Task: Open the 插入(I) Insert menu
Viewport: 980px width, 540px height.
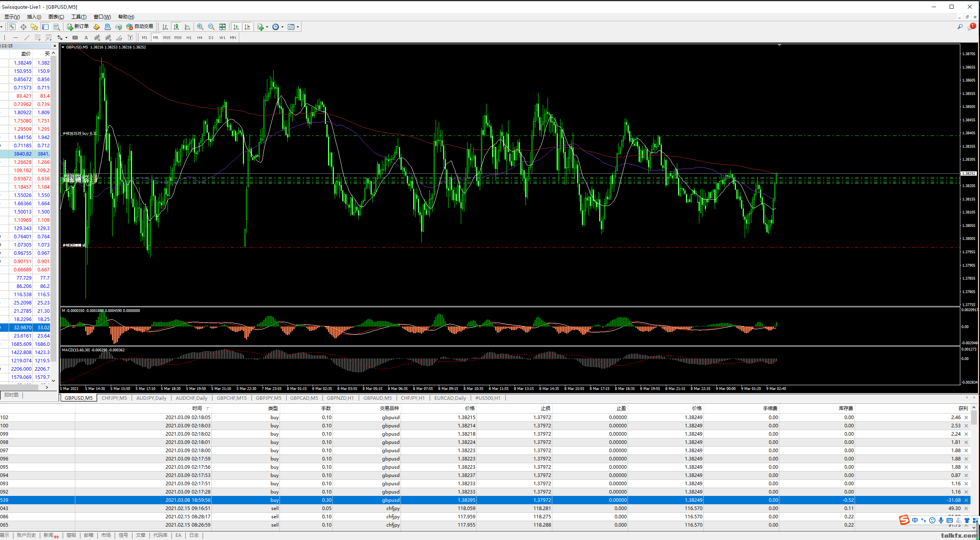Action: point(34,17)
